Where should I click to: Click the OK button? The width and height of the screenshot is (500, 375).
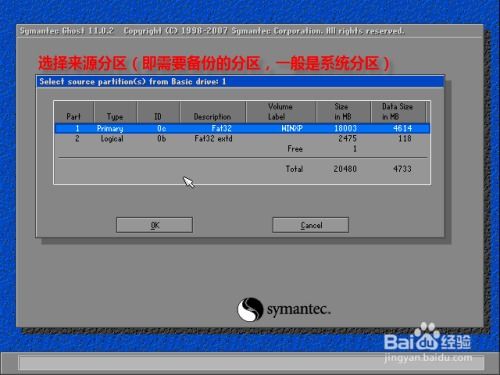[154, 225]
